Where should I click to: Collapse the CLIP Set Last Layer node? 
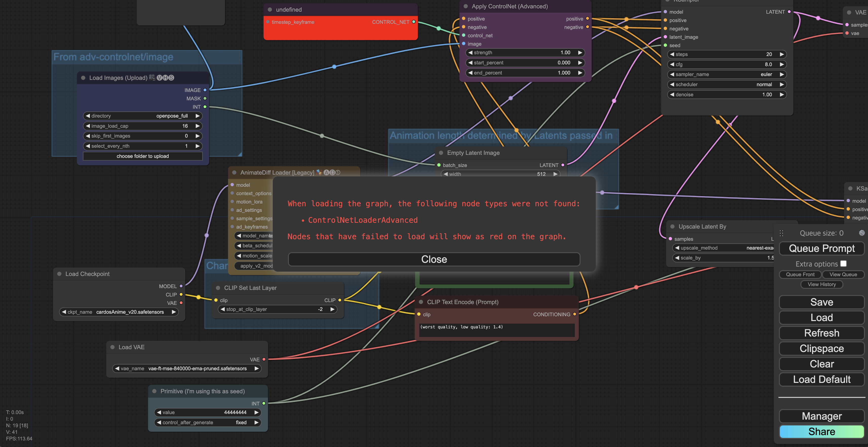(218, 288)
